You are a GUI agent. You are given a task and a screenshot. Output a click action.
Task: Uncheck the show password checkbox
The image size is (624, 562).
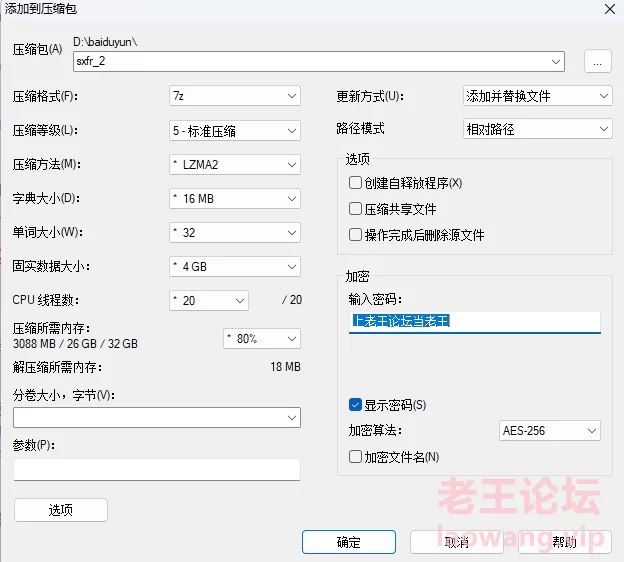tap(355, 405)
